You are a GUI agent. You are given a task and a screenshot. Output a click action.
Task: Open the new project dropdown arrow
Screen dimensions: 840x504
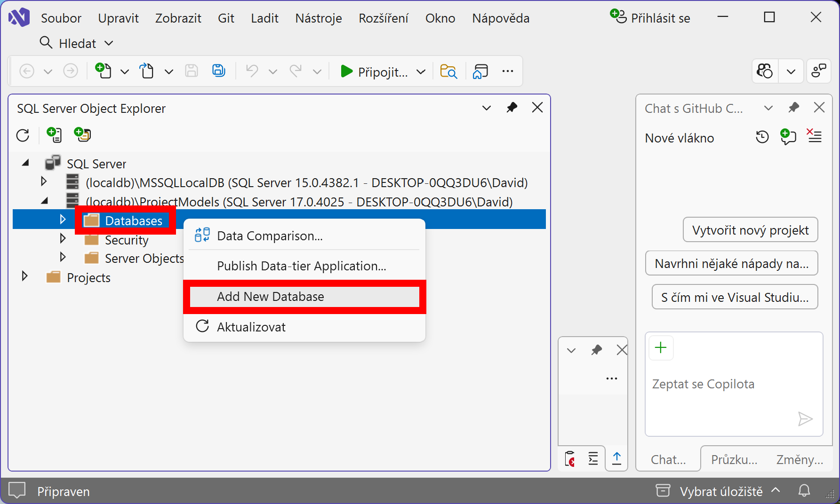pyautogui.click(x=125, y=72)
